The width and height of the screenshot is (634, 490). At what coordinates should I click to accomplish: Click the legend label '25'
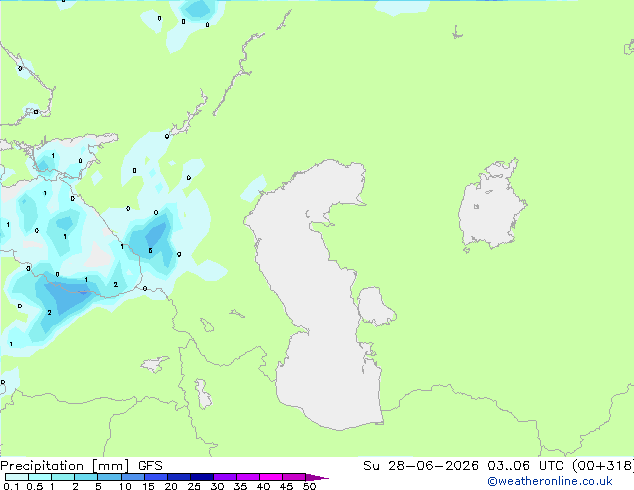coord(194,486)
